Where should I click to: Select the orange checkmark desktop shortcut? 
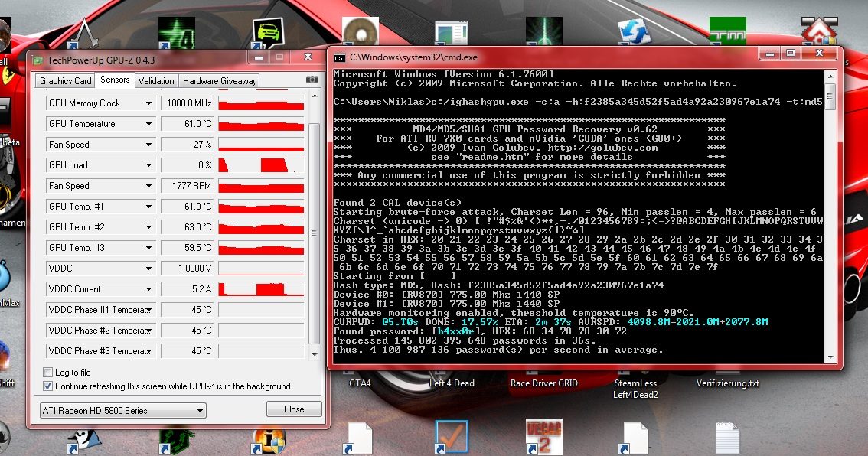452,437
